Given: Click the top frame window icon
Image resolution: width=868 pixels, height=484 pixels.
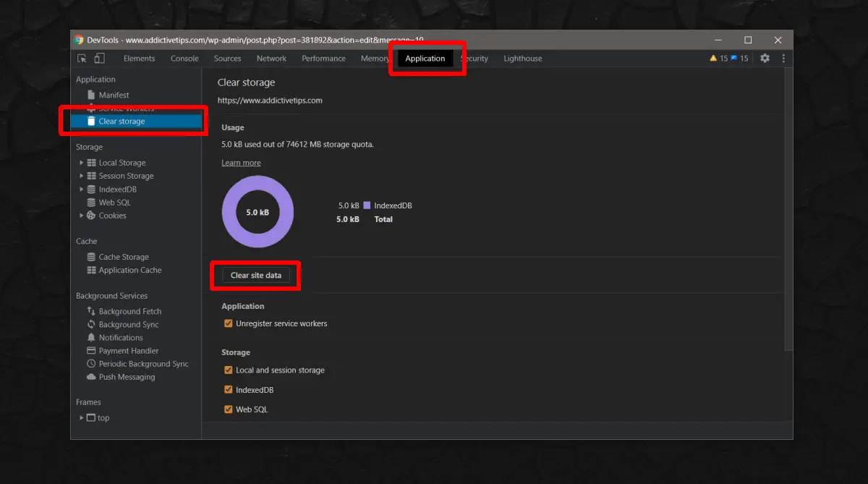Looking at the screenshot, I should (91, 417).
